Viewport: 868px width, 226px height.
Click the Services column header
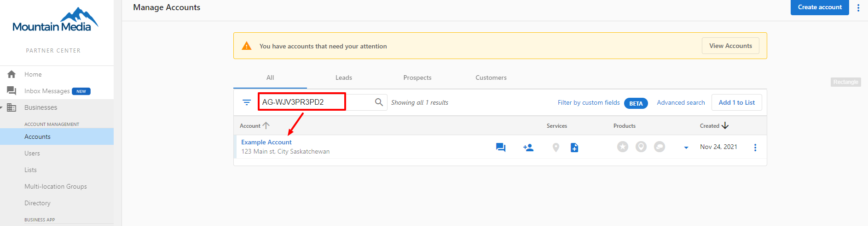(x=557, y=125)
